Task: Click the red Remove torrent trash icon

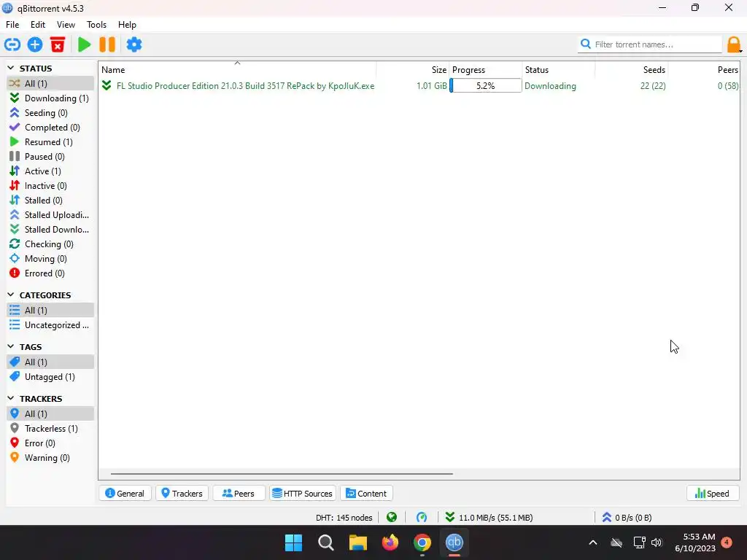Action: [58, 44]
